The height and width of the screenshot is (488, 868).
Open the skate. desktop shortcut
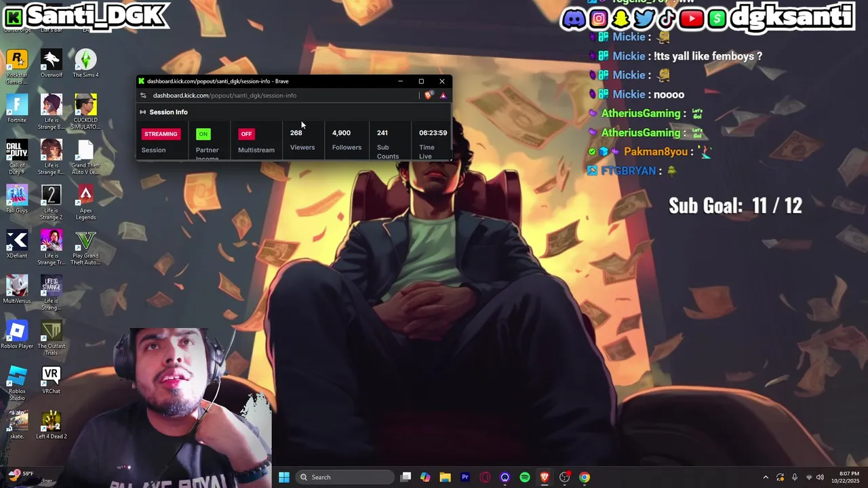click(x=17, y=426)
